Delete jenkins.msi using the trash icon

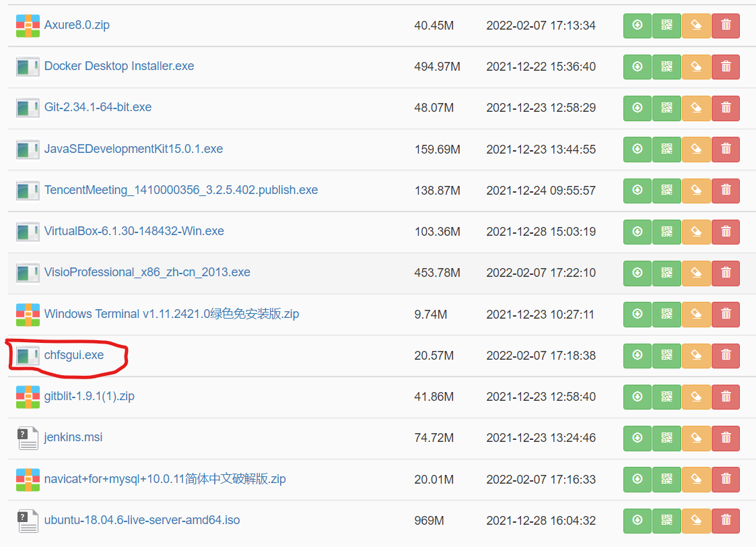[726, 438]
